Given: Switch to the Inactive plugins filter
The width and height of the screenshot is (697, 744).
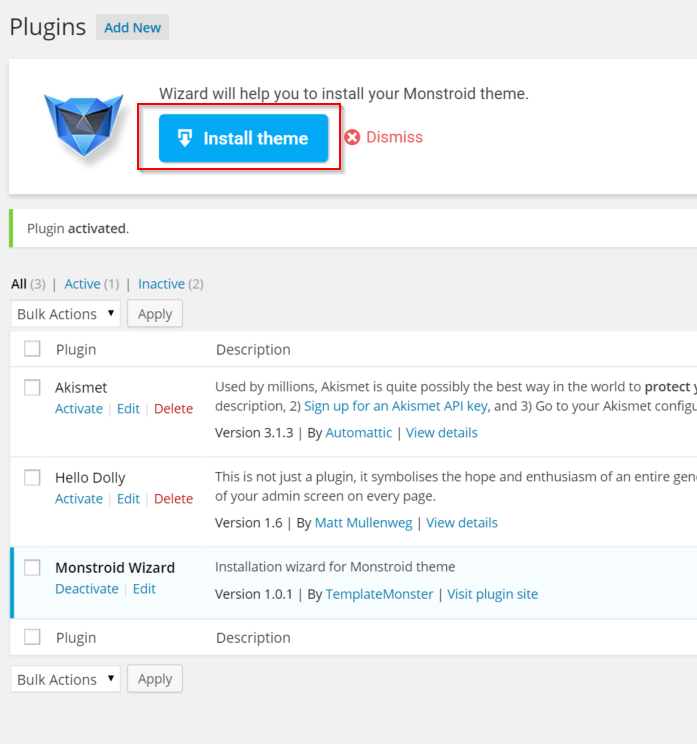Looking at the screenshot, I should 161,284.
